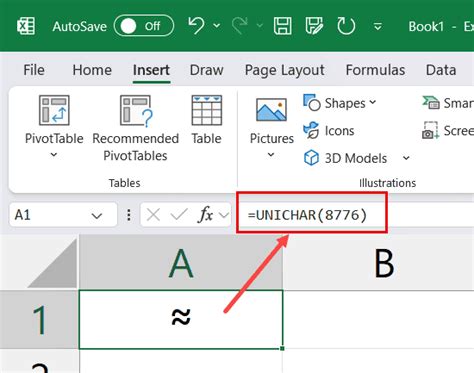Open the Name Box dropdown arrow
474x373 pixels.
tap(97, 216)
